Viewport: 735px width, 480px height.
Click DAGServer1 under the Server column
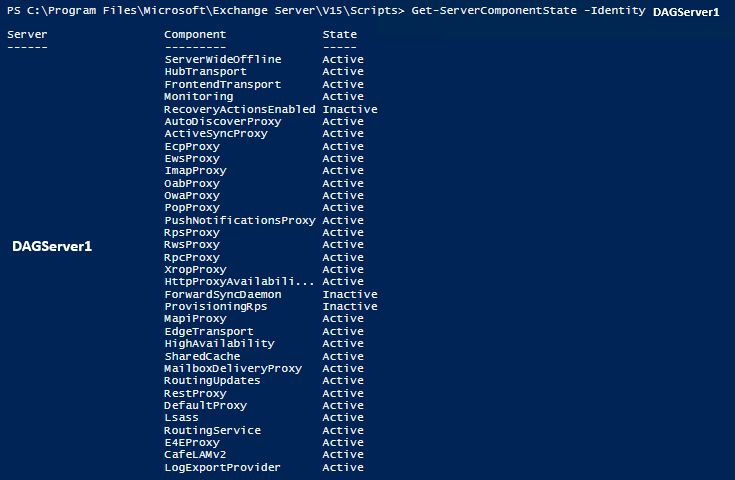52,246
